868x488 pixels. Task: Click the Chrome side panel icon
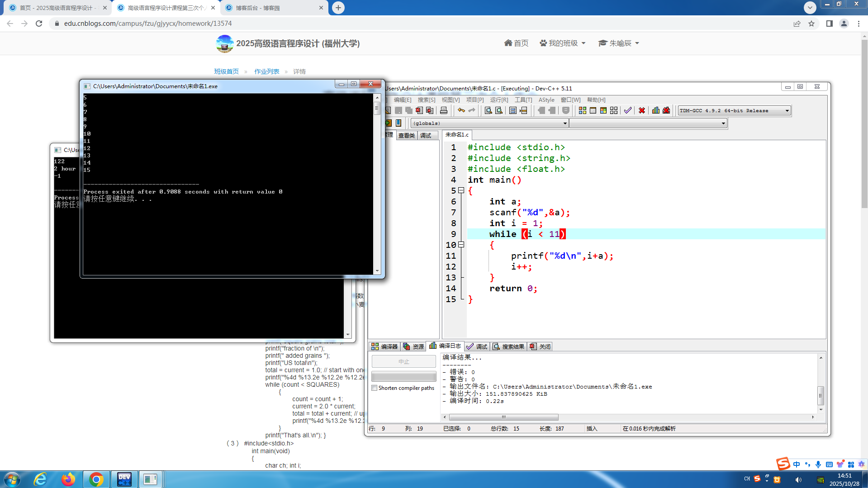(830, 24)
